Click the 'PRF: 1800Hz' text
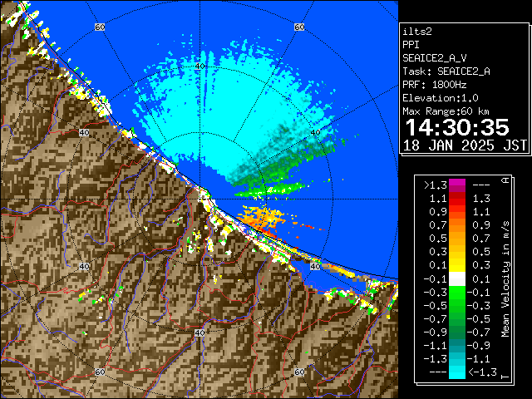This screenshot has width=532, height=399. pos(434,85)
